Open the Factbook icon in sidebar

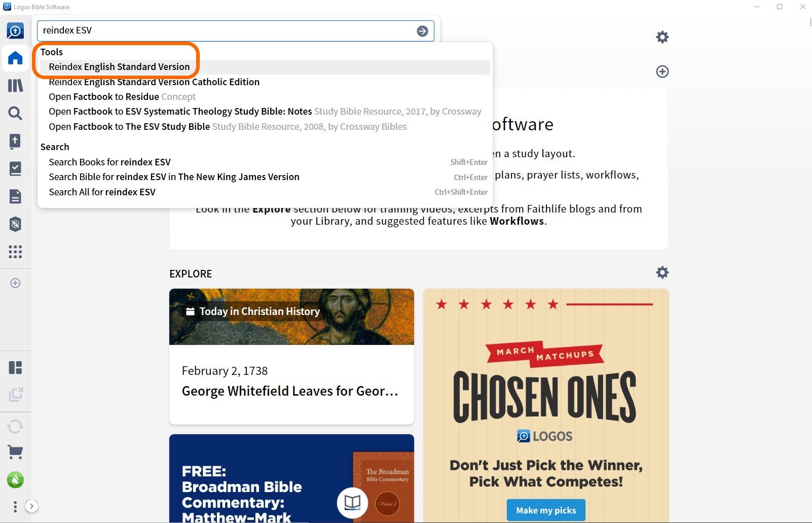click(x=15, y=141)
